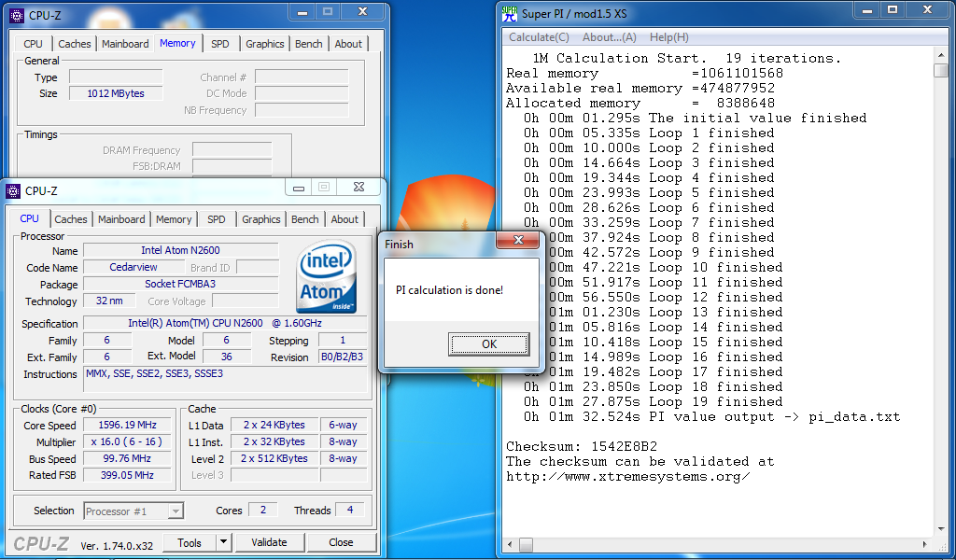Screen dimensions: 956x560
Task: Click the Threads value 4
Action: (x=350, y=510)
